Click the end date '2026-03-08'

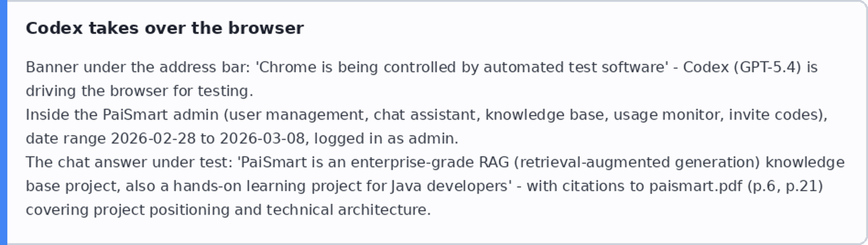pyautogui.click(x=262, y=138)
